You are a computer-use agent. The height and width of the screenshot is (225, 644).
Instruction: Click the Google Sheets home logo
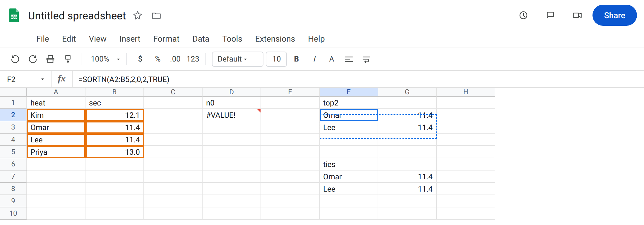(14, 16)
